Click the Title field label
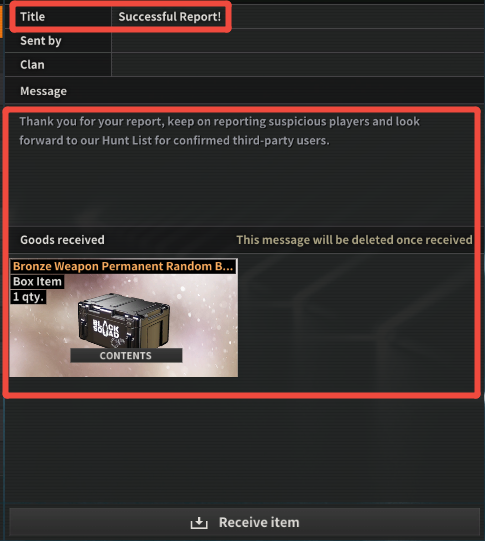 (x=32, y=17)
